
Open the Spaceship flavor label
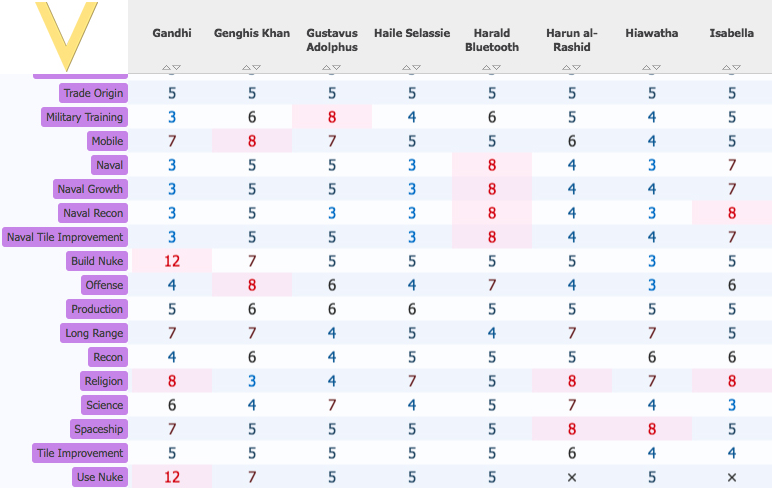[x=98, y=429]
